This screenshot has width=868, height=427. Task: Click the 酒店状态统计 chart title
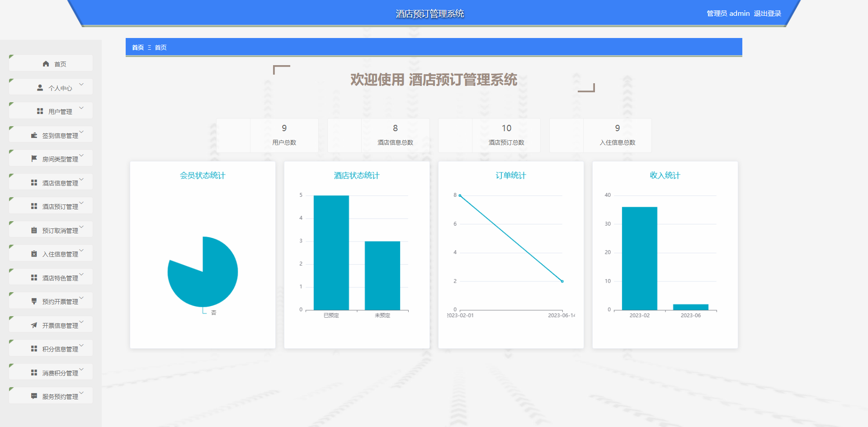(x=357, y=176)
